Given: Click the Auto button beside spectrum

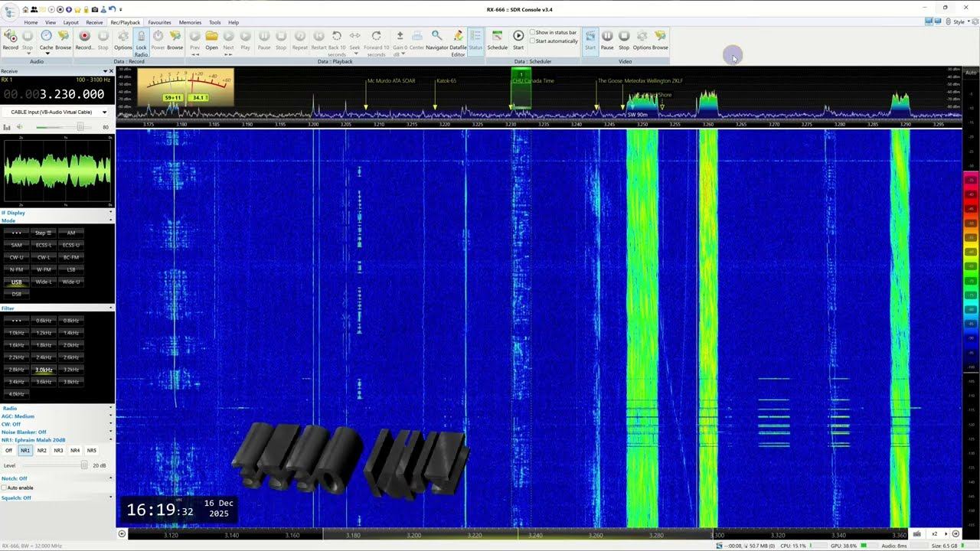Looking at the screenshot, I should click(971, 73).
